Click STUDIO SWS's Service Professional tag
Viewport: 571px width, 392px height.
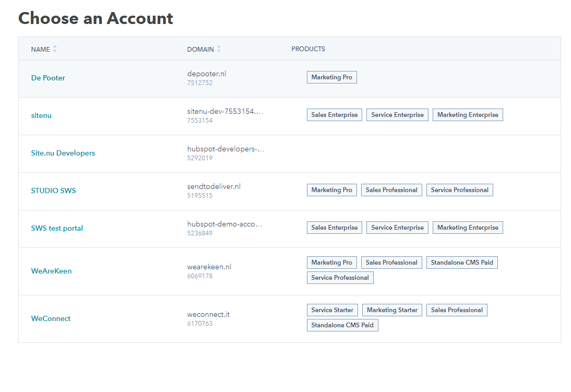460,190
